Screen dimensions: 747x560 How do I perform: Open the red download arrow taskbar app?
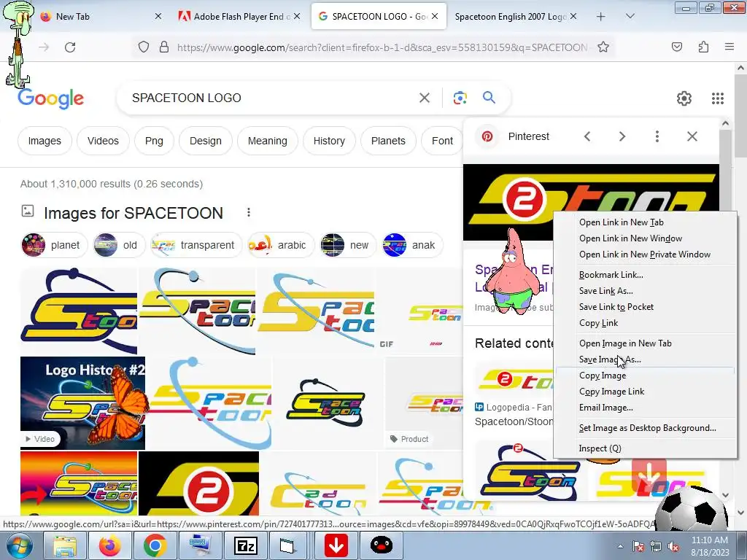[336, 545]
